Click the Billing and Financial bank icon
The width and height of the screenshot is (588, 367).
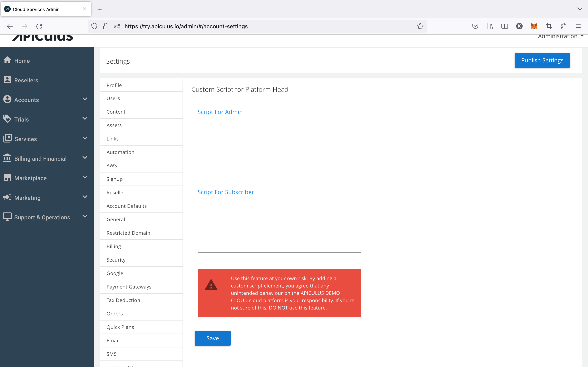8,158
